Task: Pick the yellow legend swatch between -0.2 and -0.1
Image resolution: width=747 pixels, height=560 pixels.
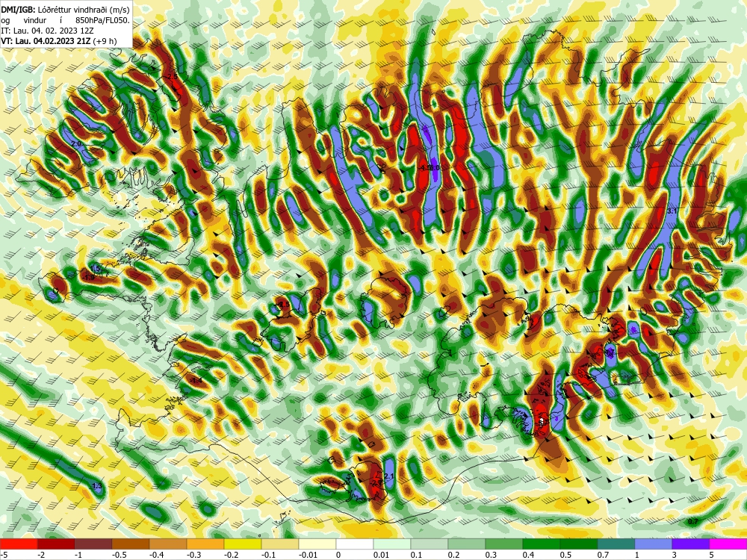Action: [x=243, y=544]
